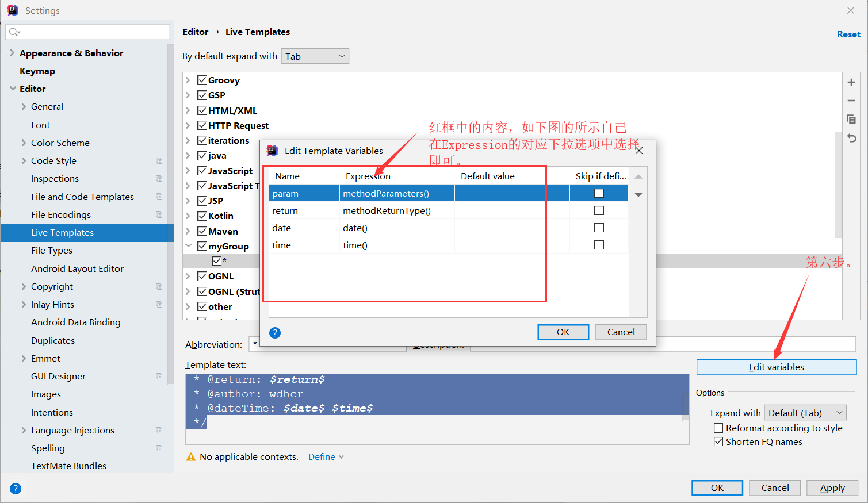Viewport: 868px width, 503px height.
Task: Open help from the dialog's question mark icon
Action: (274, 332)
